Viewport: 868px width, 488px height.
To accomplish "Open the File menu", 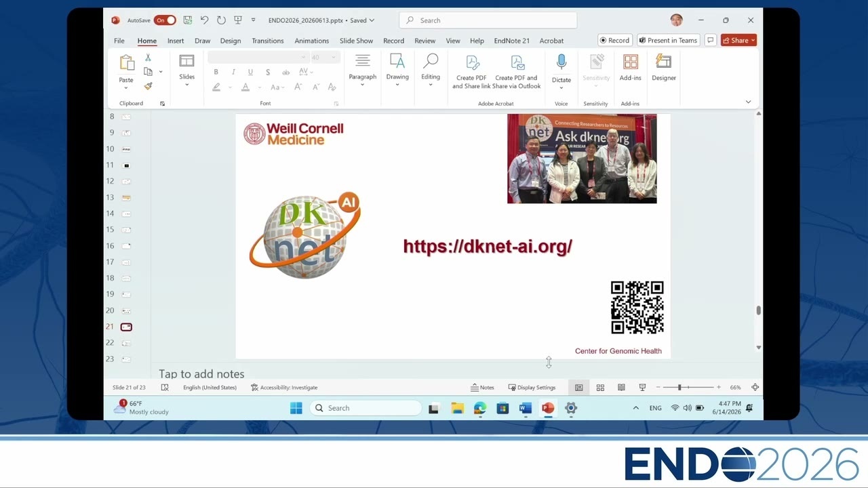I will point(119,41).
